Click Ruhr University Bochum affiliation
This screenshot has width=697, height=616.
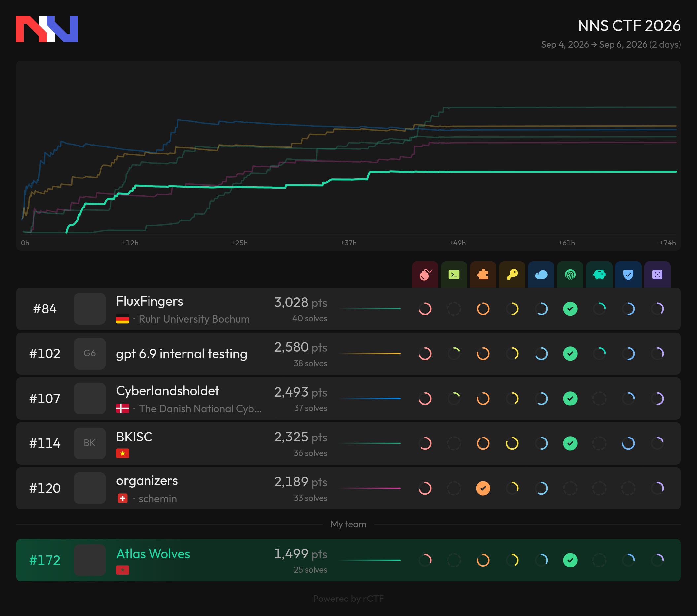point(194,319)
